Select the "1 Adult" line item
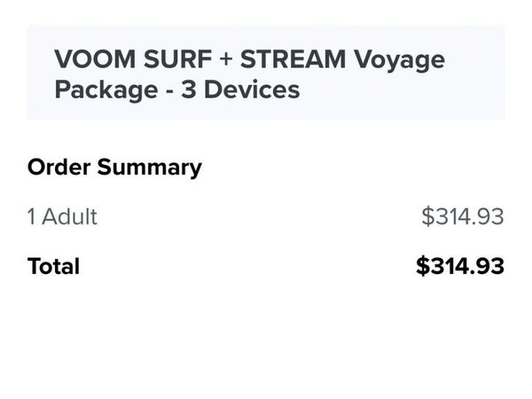This screenshot has width=532, height=399. 62,216
